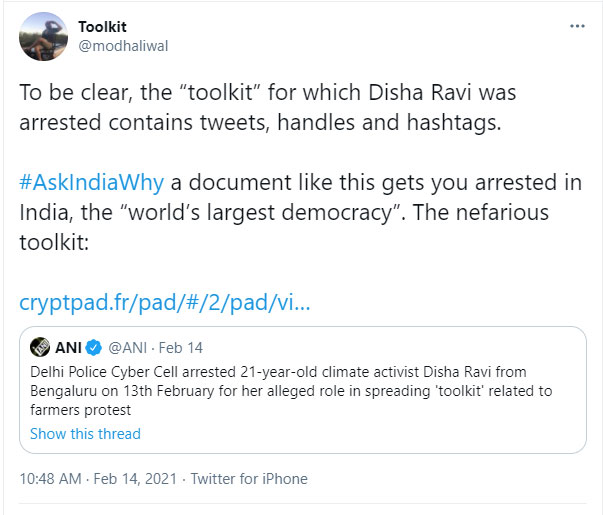Click the ANI logo avatar
This screenshot has height=515, width=603.
click(x=41, y=347)
